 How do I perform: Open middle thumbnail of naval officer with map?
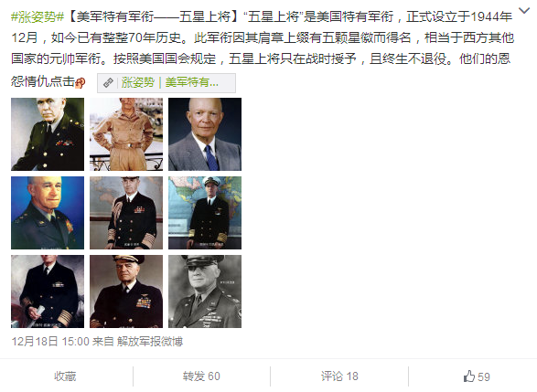[126, 213]
